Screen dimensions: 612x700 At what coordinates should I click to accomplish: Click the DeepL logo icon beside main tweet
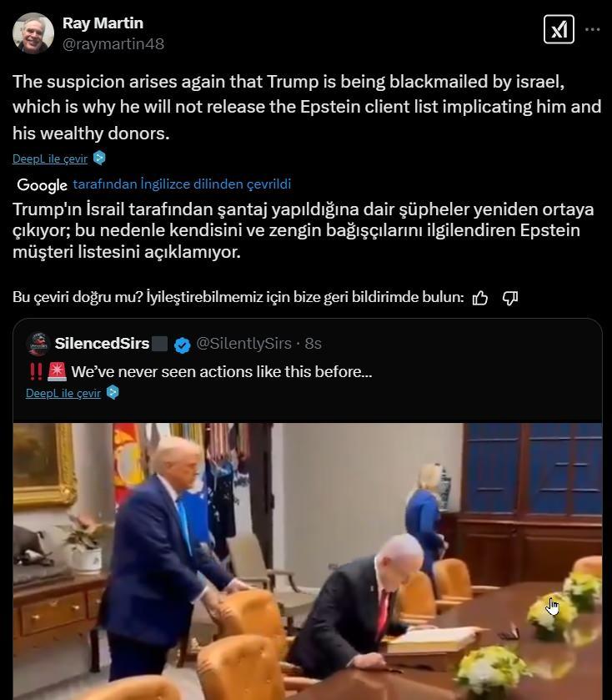point(99,158)
